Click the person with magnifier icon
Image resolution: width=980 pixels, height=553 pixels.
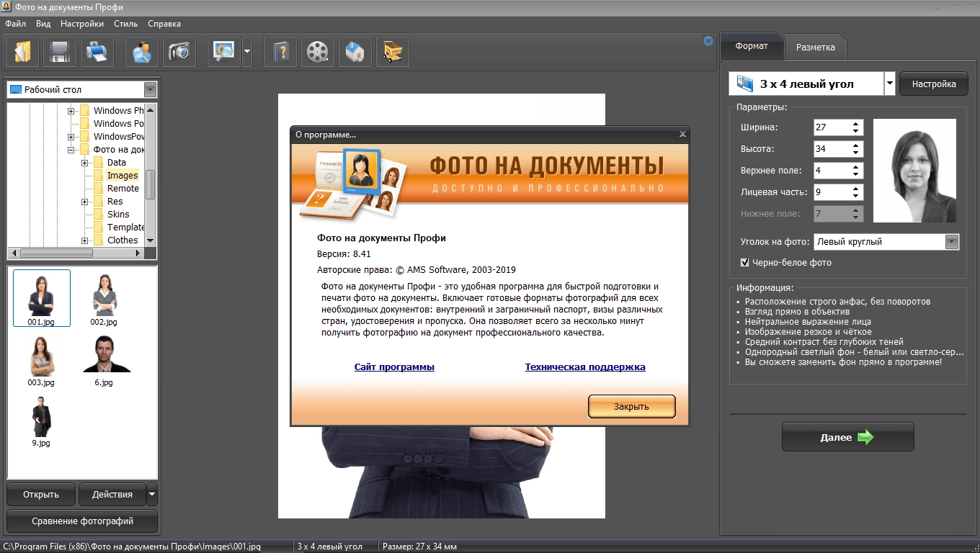pyautogui.click(x=142, y=51)
